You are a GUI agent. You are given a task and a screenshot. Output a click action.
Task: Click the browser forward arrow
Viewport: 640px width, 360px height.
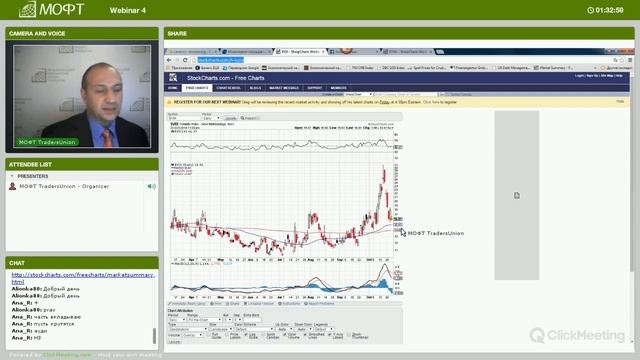click(x=177, y=60)
